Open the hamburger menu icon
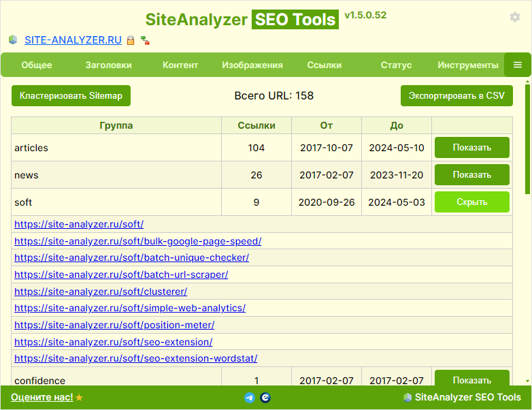Viewport: 532px width, 410px height. click(x=518, y=65)
